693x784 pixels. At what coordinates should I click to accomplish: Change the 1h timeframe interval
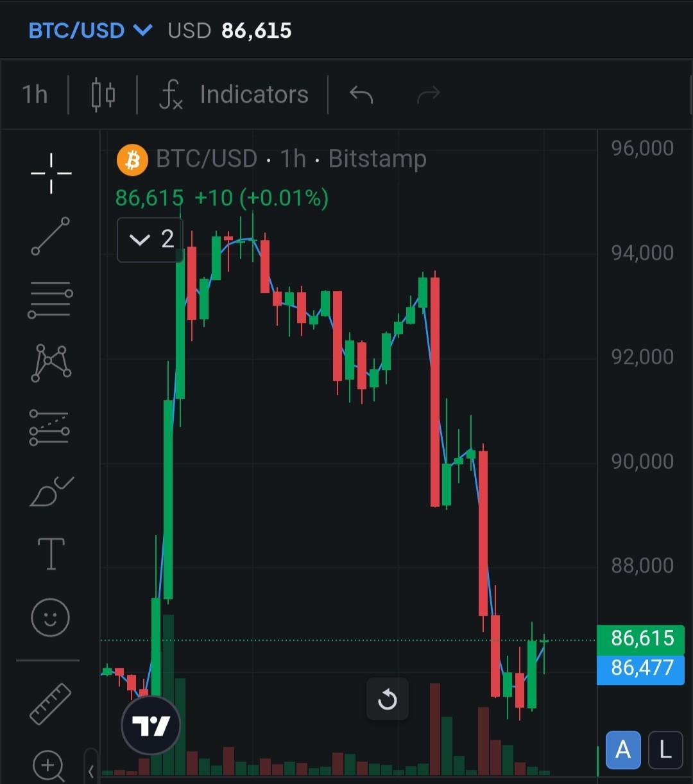click(35, 94)
